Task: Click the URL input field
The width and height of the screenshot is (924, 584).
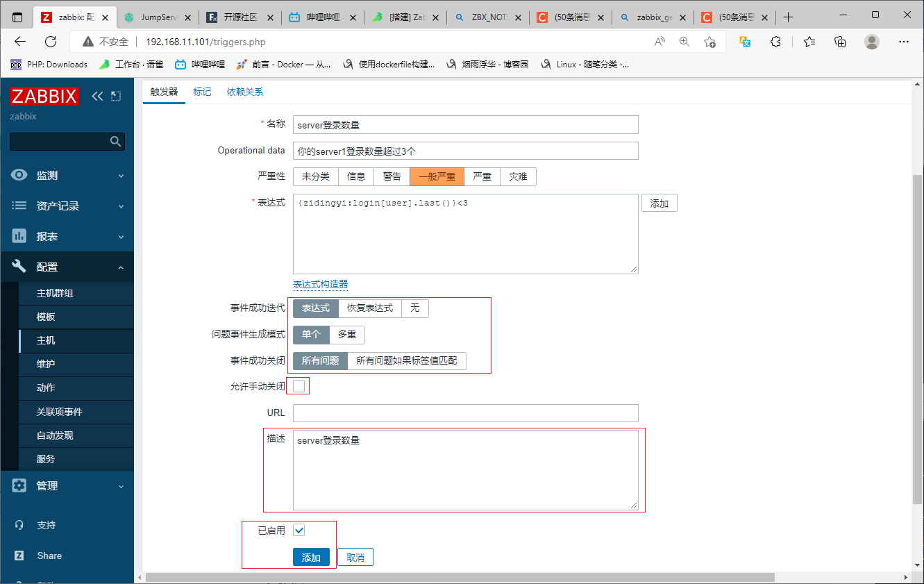Action: tap(465, 412)
